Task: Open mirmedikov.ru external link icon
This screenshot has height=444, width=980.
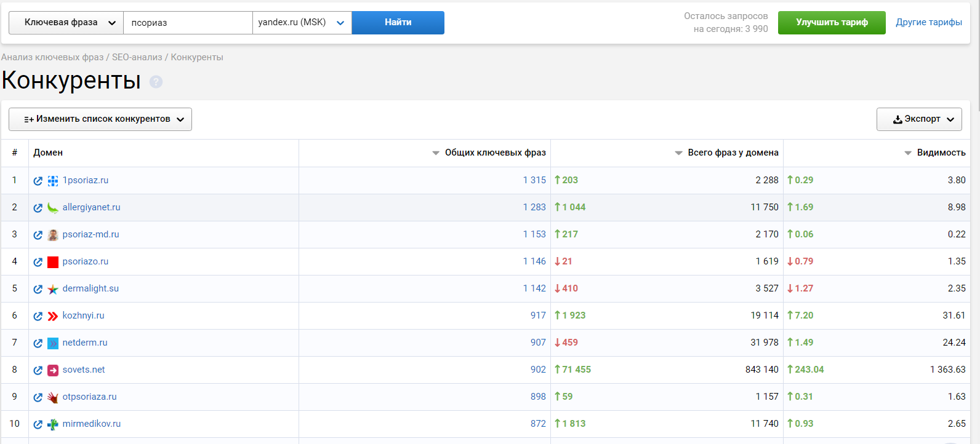Action: click(38, 424)
